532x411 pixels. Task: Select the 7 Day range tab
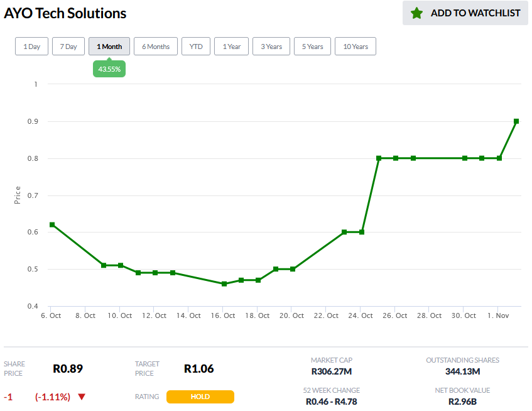(x=68, y=46)
